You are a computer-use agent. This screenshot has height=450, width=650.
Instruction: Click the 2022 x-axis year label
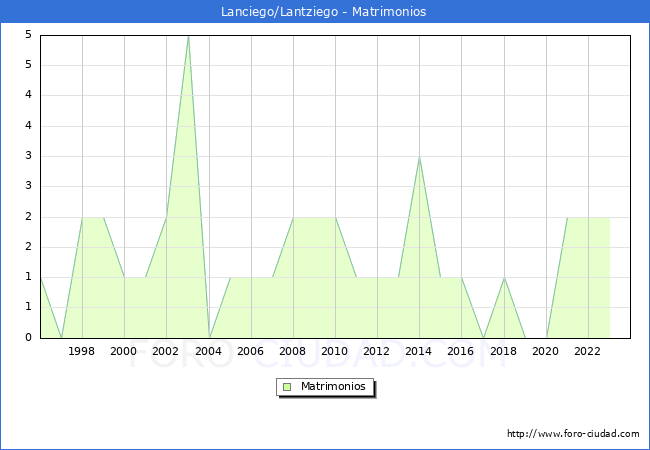(x=587, y=351)
